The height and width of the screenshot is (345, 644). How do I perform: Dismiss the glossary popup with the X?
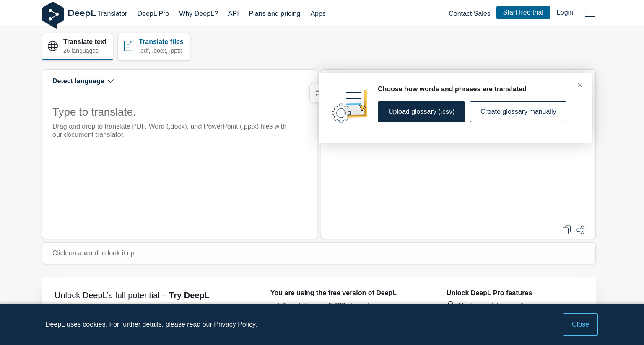[580, 85]
